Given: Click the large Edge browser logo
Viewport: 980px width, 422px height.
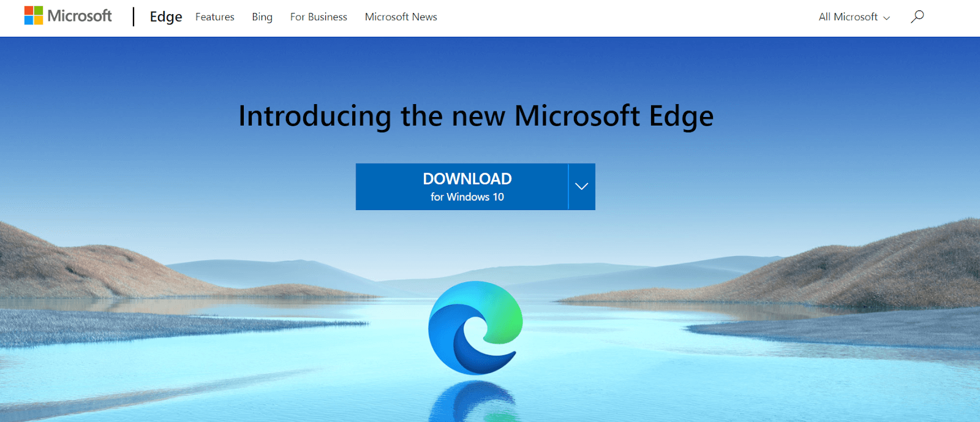Looking at the screenshot, I should pyautogui.click(x=475, y=328).
